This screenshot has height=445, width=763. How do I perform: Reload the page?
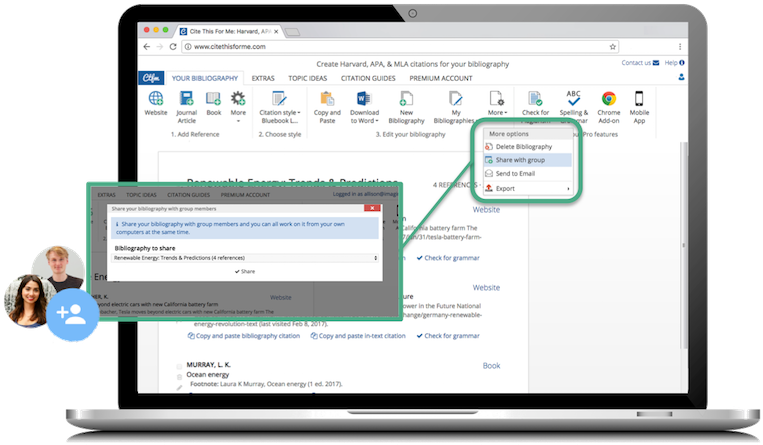tap(173, 47)
